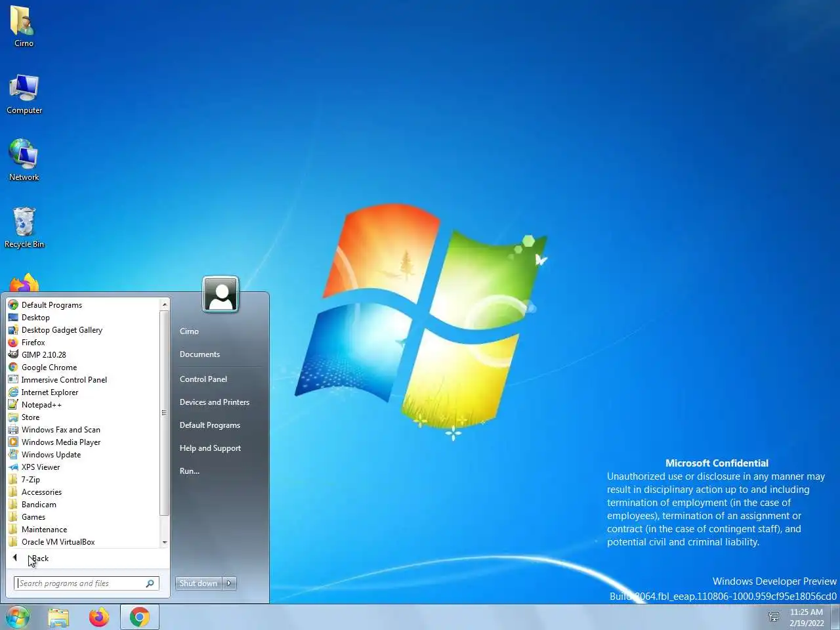The height and width of the screenshot is (630, 840).
Task: Click the Internet Explorer icon
Action: [13, 392]
